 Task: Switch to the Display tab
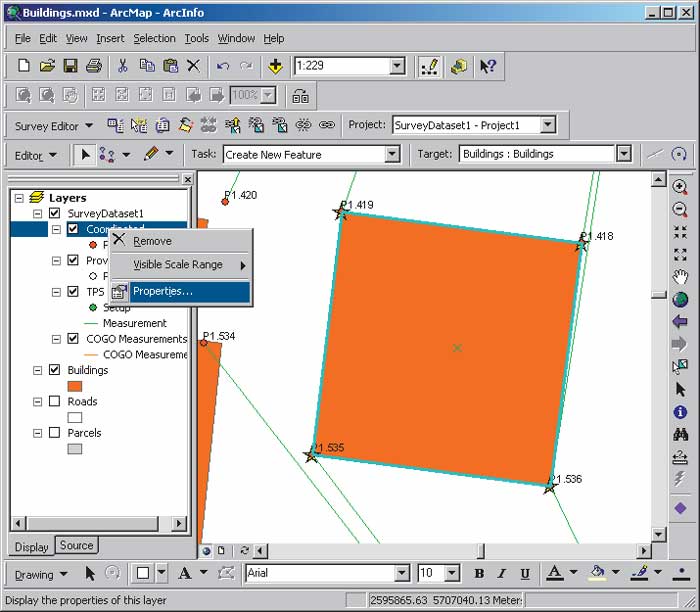(x=31, y=547)
